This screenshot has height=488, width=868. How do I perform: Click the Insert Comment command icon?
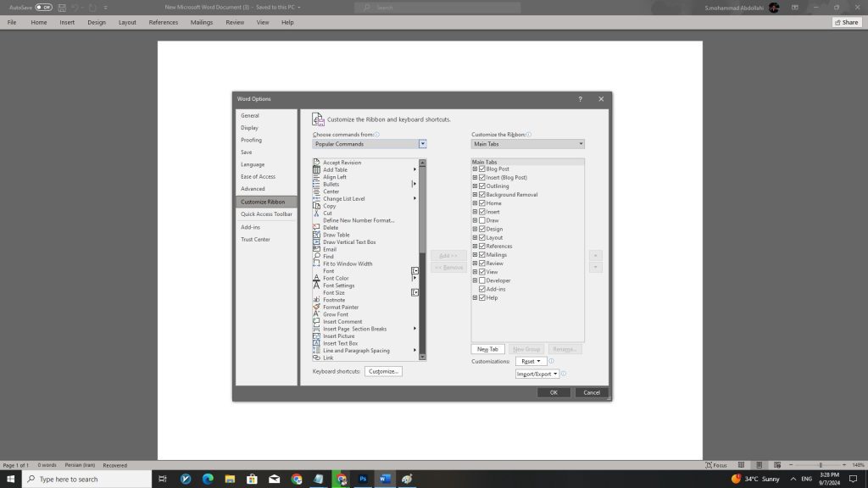pyautogui.click(x=316, y=321)
